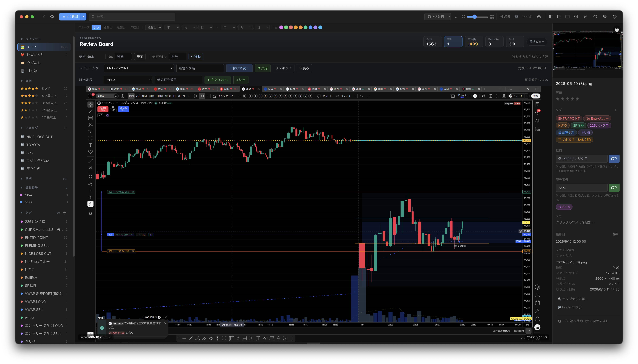638x364 pixels.
Task: Filter by the red color dot
Action: tap(291, 28)
